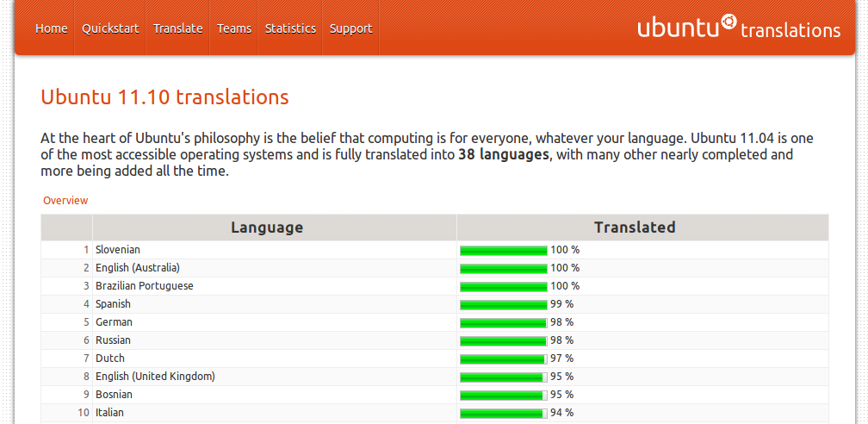Click the Spanish 99 % progress bar
Viewport: 868px width, 424px height.
504,305
